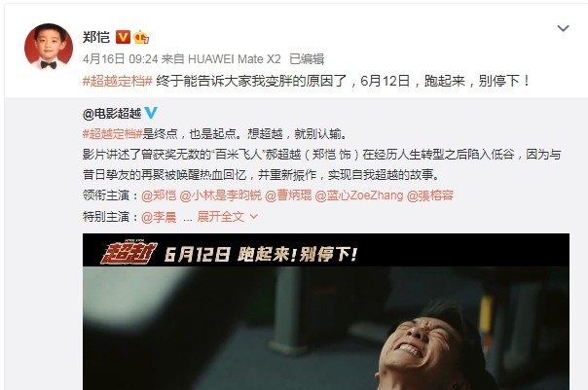Click the arrow next to 展开全文
The width and height of the screenshot is (588, 390).
tap(254, 217)
